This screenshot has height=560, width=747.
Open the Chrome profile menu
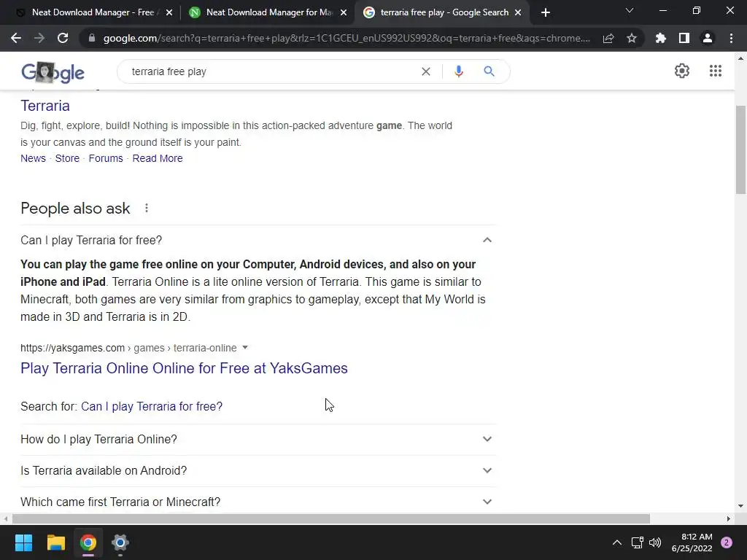[x=708, y=38]
